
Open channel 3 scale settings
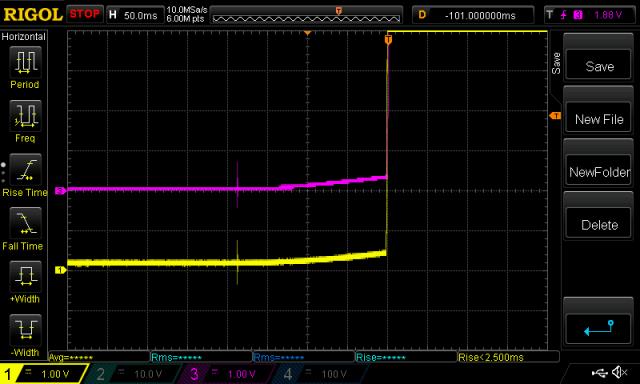225,374
